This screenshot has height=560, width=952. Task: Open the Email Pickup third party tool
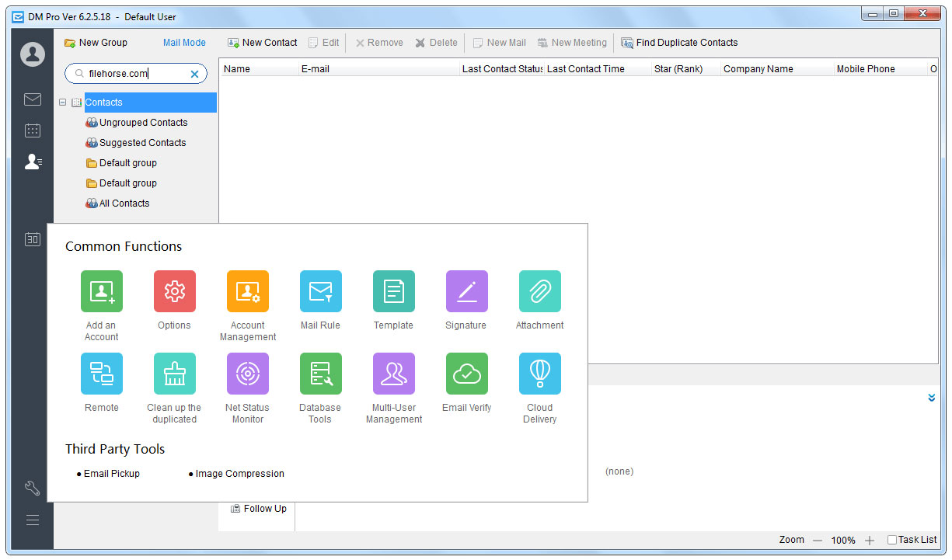point(112,474)
